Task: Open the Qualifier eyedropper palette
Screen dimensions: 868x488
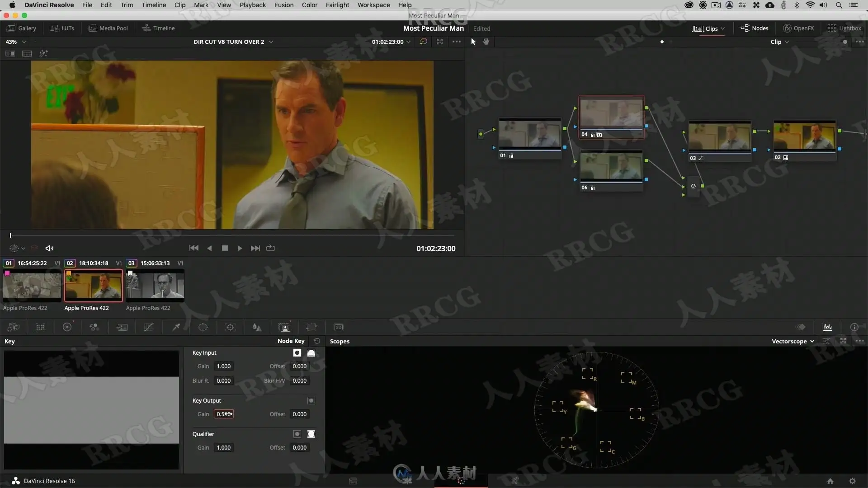Action: pos(176,327)
